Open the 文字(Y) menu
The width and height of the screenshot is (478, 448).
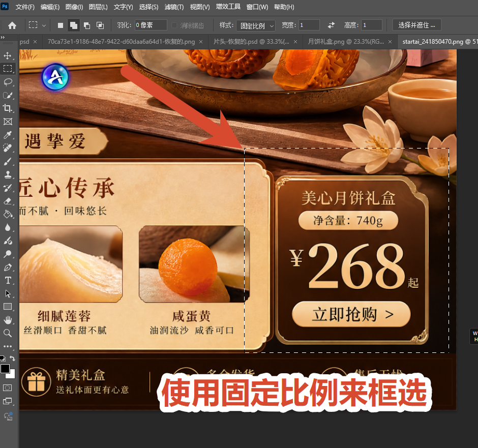[x=123, y=7]
